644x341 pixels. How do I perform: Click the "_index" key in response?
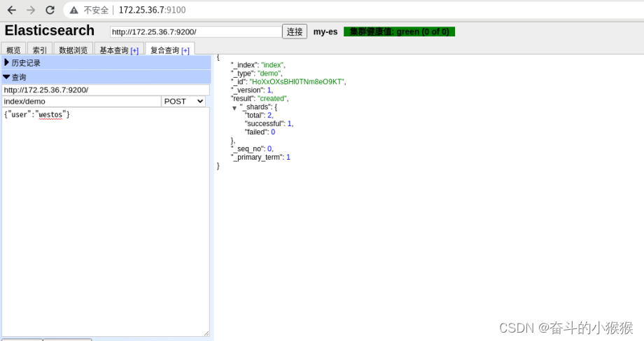coord(244,65)
